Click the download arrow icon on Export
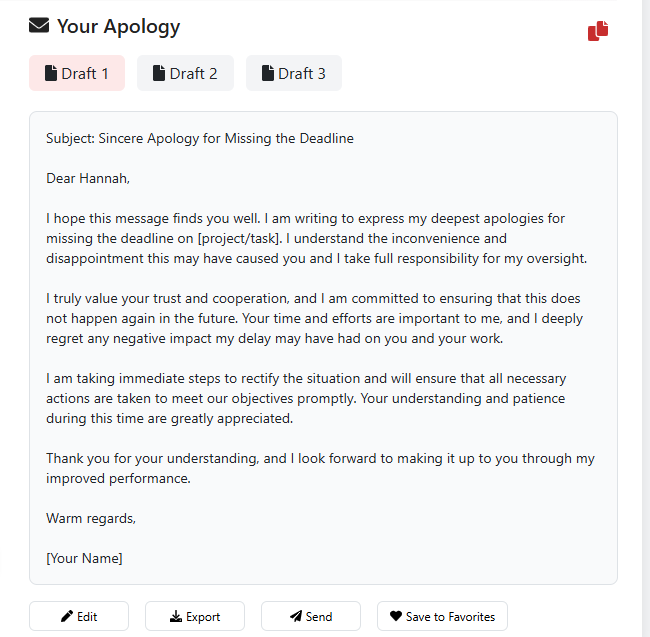The width and height of the screenshot is (650, 637). (176, 616)
